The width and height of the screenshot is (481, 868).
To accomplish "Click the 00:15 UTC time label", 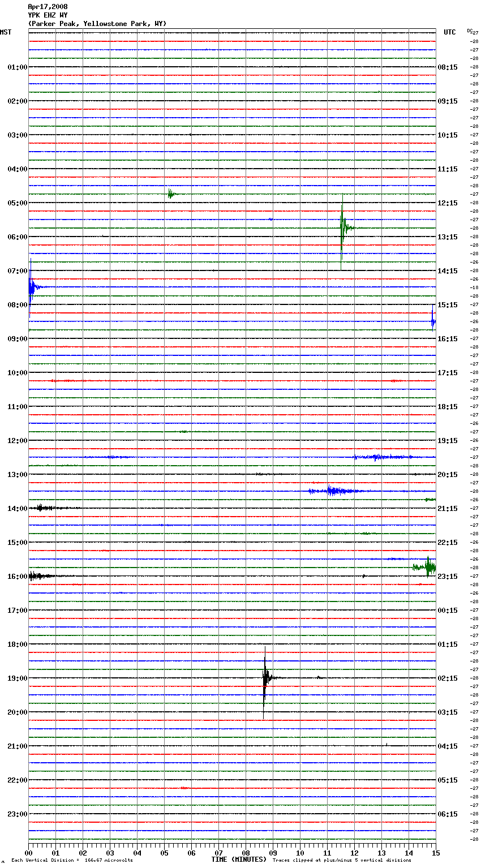I will 448,611.
